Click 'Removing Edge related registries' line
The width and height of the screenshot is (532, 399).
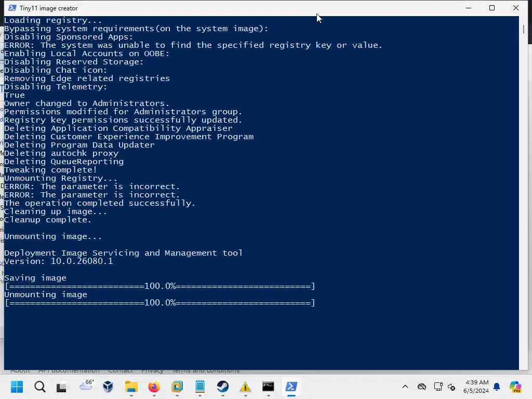point(87,78)
